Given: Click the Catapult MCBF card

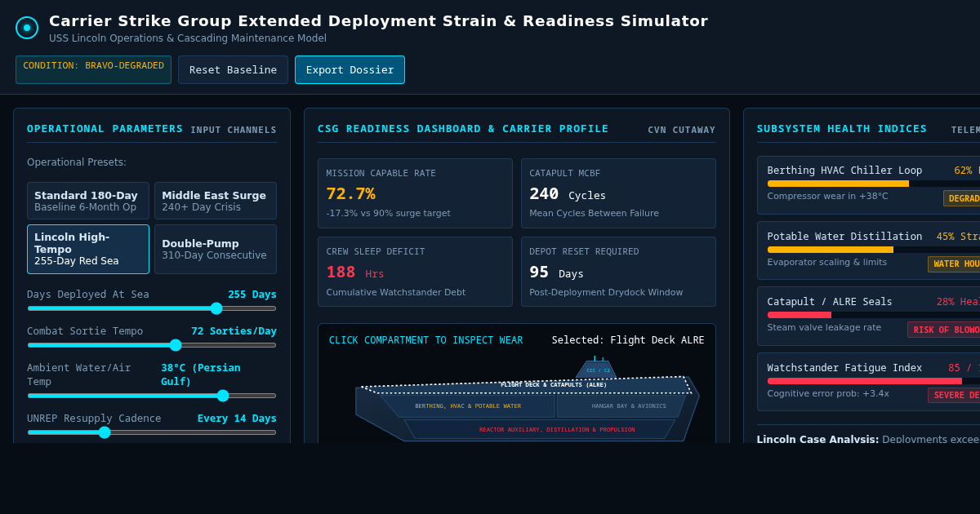Looking at the screenshot, I should (618, 193).
